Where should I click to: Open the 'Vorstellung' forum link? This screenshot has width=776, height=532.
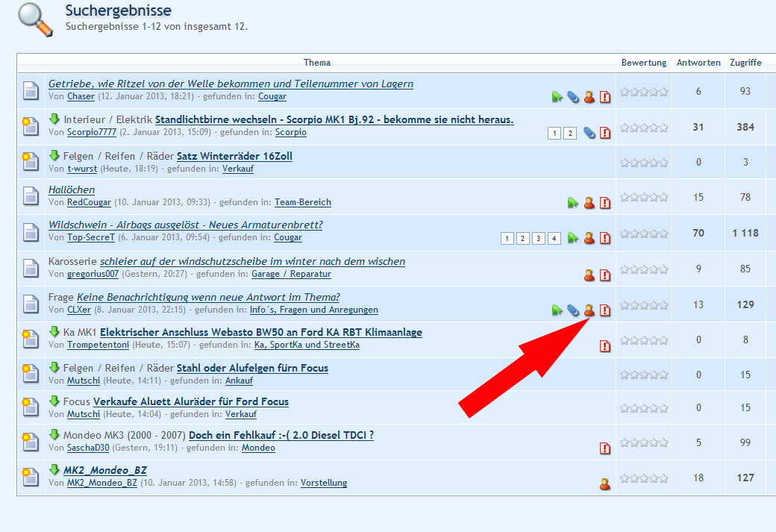coord(324,483)
